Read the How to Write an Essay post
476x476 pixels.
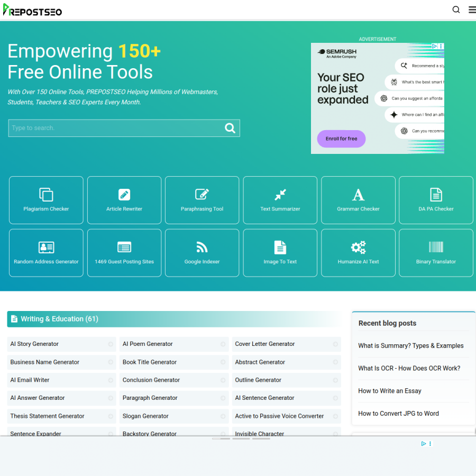tap(390, 391)
